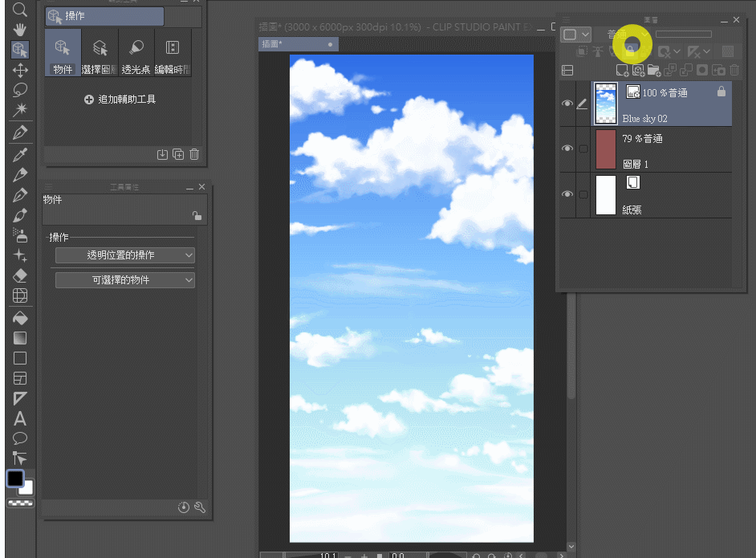This screenshot has height=558, width=756.
Task: Toggle set as reference layer
Action: tap(598, 51)
